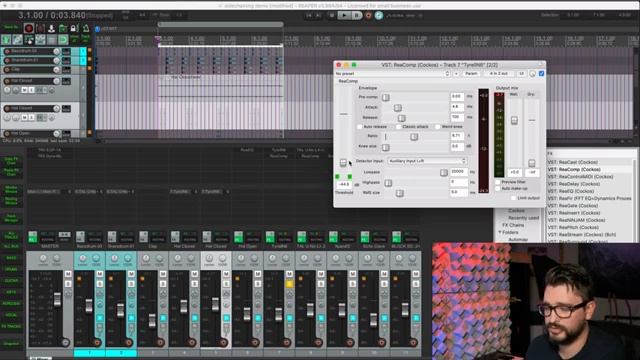Arm record on Clap track

tap(7, 69)
